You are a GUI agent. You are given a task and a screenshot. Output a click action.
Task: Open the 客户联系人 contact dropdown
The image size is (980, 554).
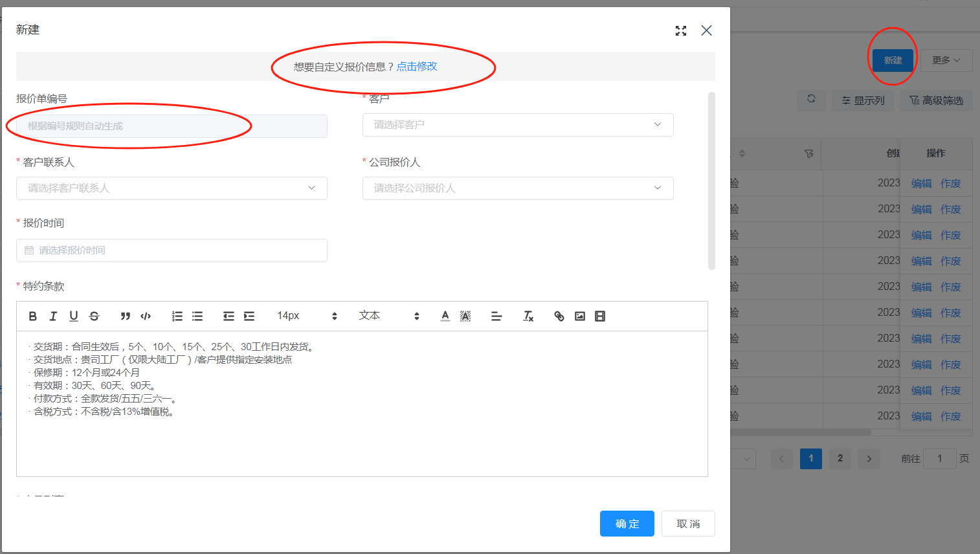pos(172,188)
